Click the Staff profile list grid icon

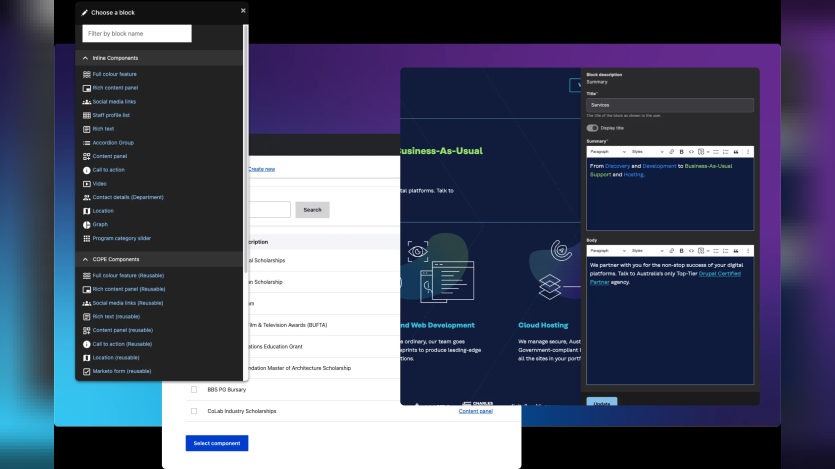click(86, 116)
